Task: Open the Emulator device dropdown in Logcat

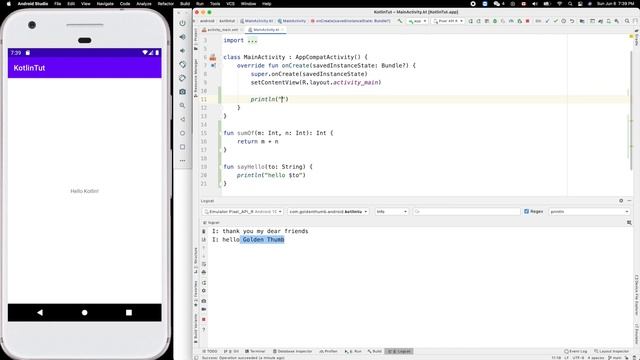Action: [x=243, y=211]
